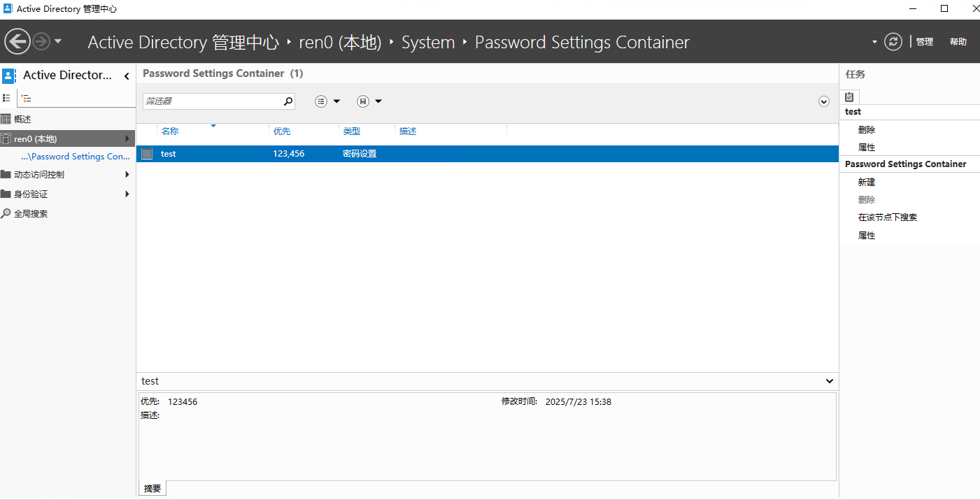
Task: Click 删除 under the test tasks section
Action: pos(867,130)
